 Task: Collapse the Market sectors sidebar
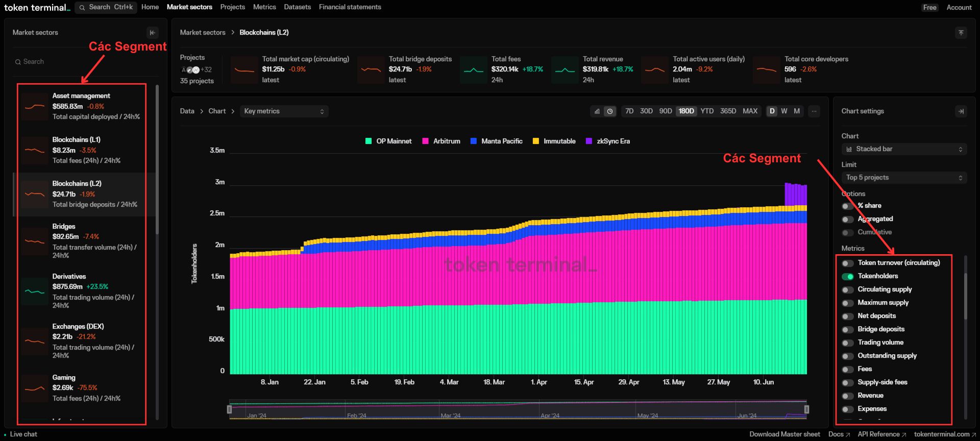pos(152,33)
